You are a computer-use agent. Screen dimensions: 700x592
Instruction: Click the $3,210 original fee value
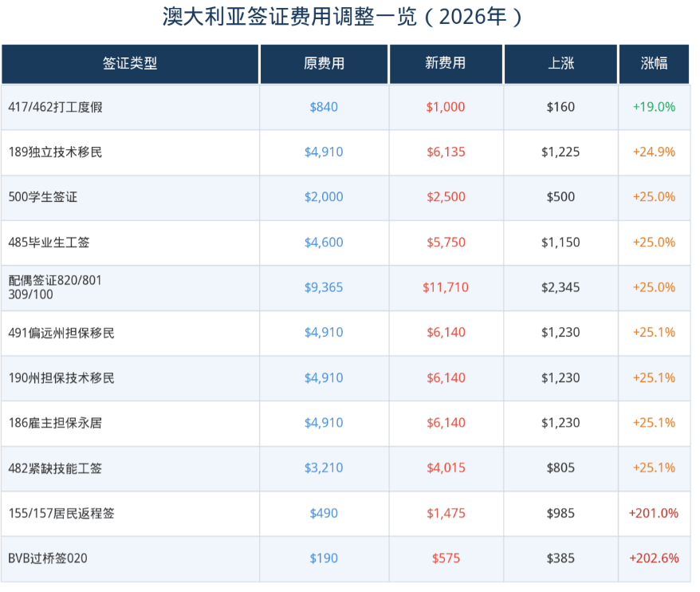(324, 468)
